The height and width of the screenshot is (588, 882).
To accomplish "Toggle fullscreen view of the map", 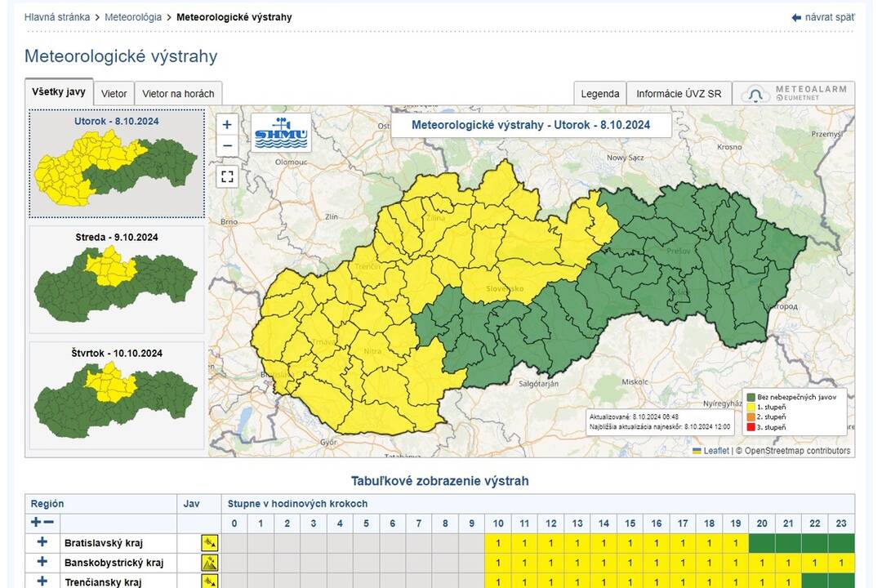I will point(227,176).
